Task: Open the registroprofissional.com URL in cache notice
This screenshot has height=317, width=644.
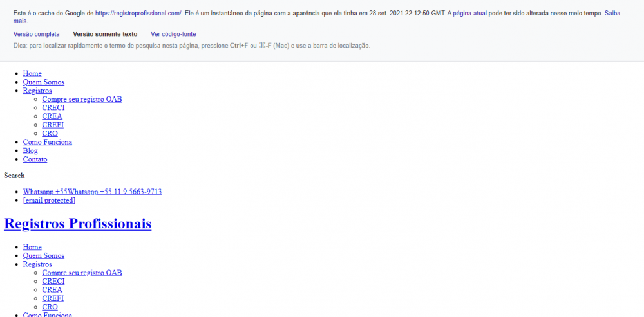Action: click(x=138, y=13)
